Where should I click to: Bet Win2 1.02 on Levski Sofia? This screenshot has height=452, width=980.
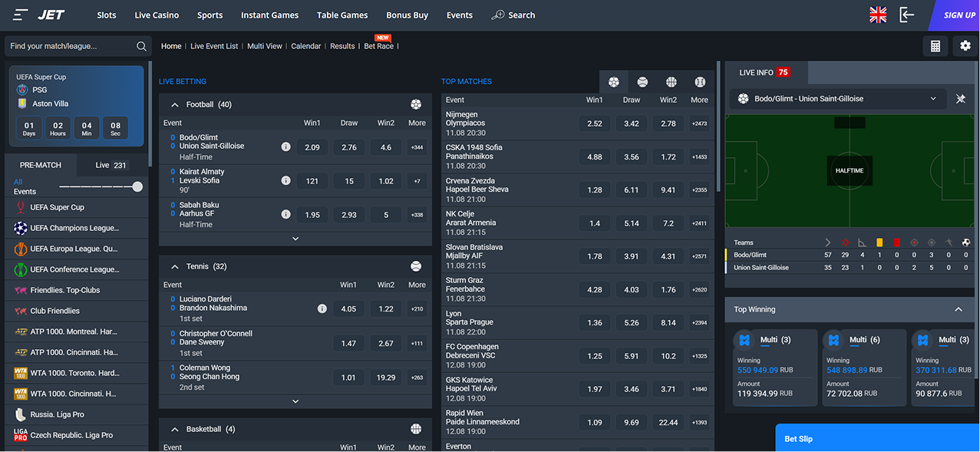click(386, 181)
